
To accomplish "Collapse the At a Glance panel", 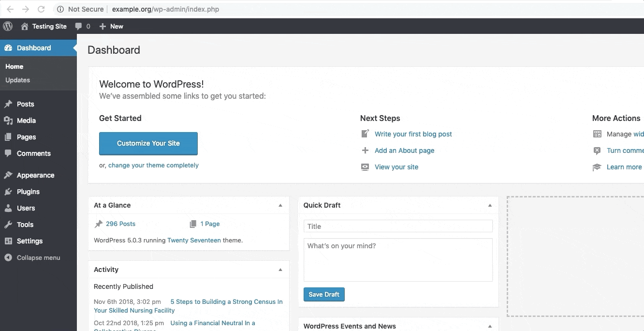I will coord(280,205).
